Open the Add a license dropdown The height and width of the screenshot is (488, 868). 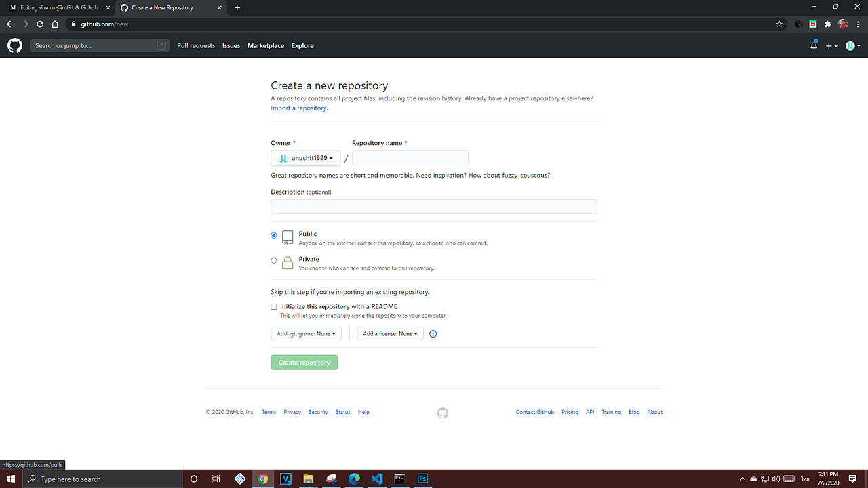tap(390, 333)
